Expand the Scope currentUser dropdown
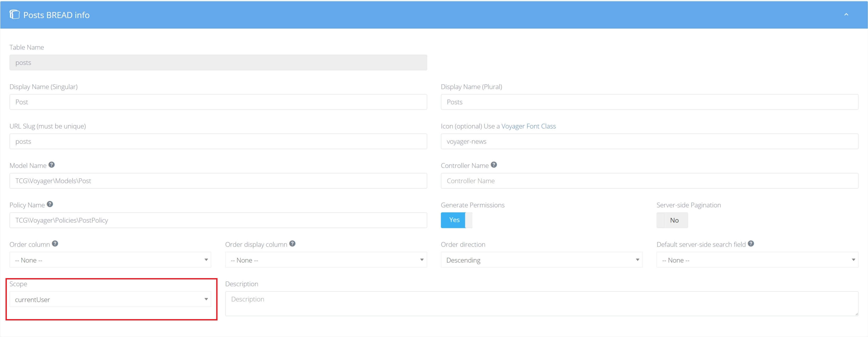 click(x=110, y=299)
